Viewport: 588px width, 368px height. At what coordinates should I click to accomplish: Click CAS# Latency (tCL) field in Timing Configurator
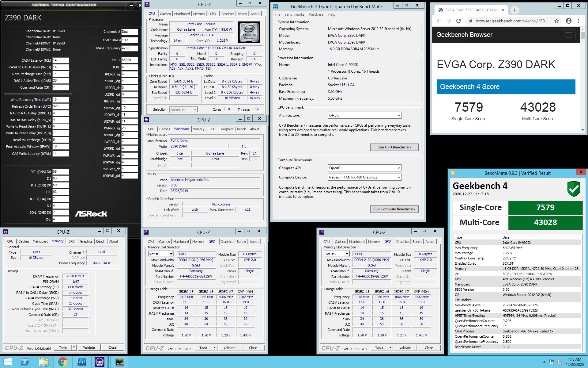[61, 60]
